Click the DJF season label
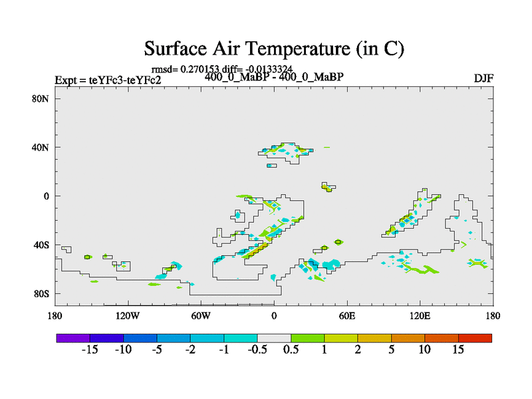This screenshot has height=399, width=532. [483, 78]
